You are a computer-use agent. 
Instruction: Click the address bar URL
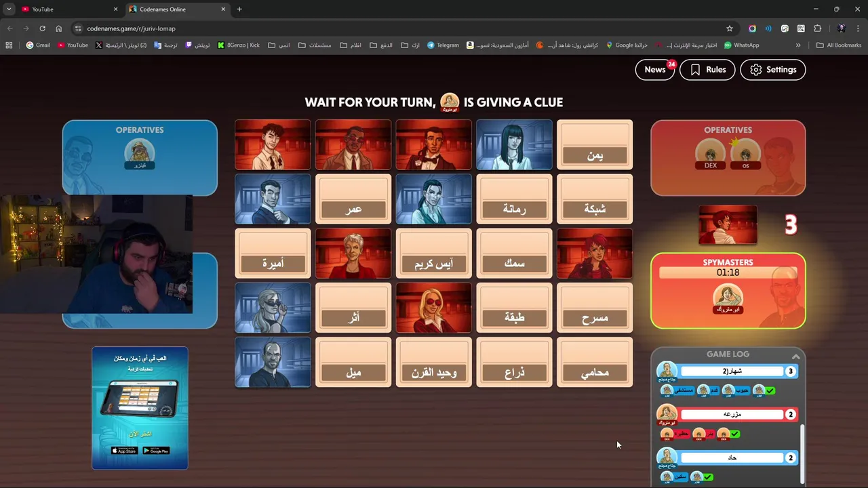point(131,28)
